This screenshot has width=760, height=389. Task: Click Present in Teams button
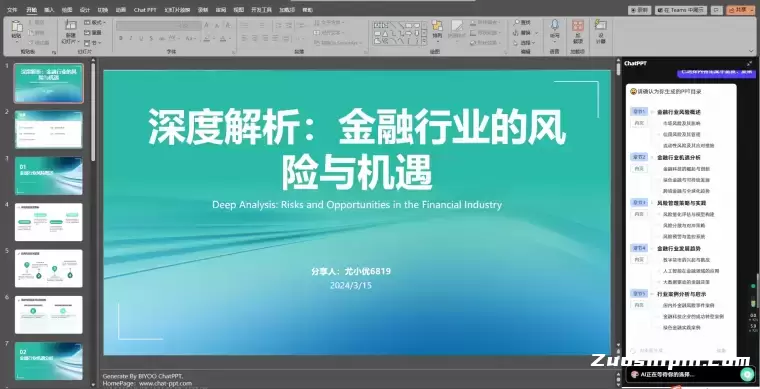681,10
